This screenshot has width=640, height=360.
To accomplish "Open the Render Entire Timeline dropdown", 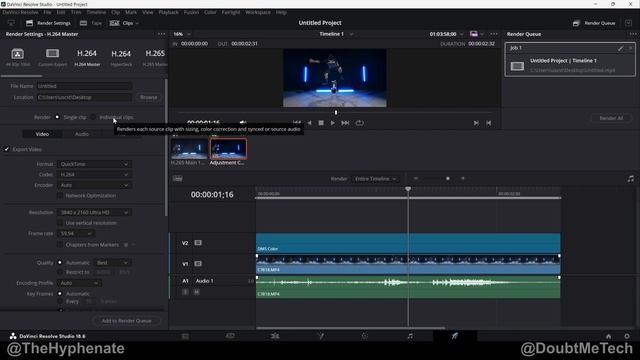I will pos(376,179).
